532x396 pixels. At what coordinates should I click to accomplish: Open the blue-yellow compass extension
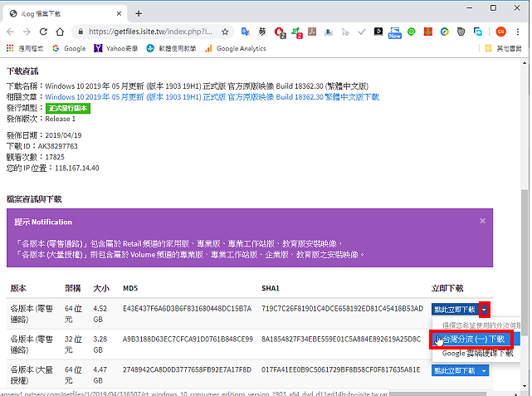tap(445, 32)
